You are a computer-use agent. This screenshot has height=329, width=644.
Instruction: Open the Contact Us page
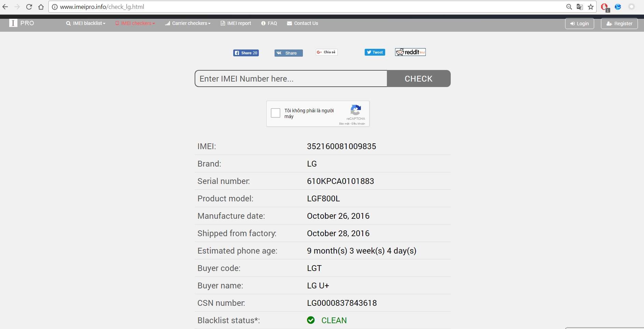(303, 23)
